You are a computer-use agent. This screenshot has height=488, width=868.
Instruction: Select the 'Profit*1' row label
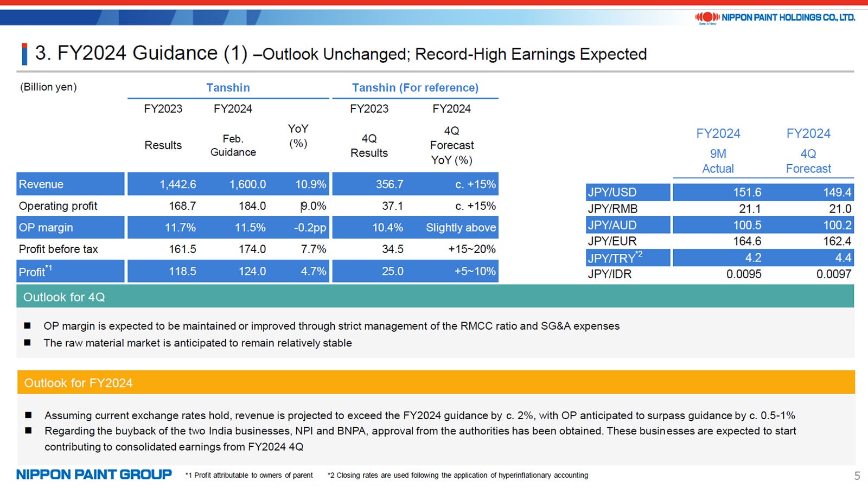(35, 271)
